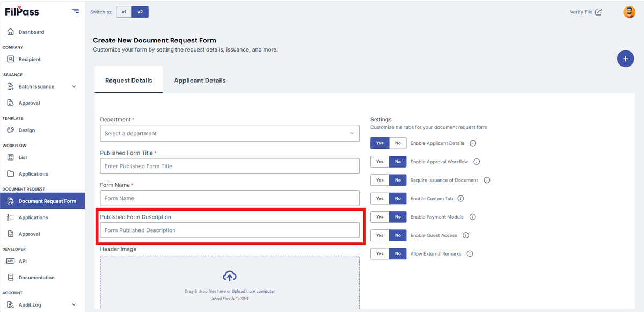Click the Header Image drop zone

[230, 283]
